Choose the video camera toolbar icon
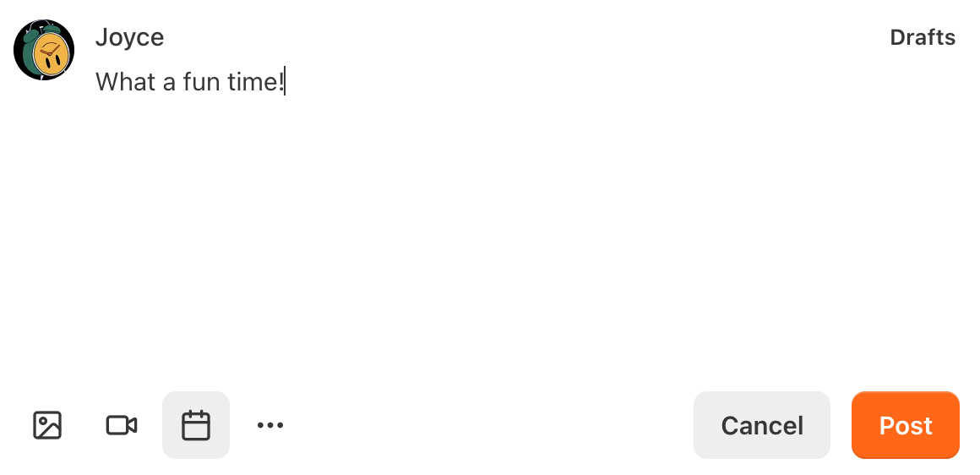 [x=122, y=425]
